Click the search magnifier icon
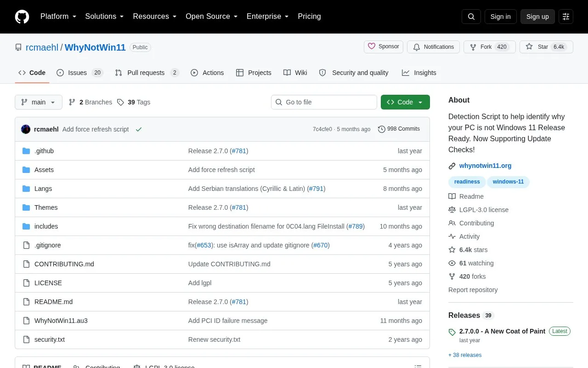The image size is (588, 368). 471,17
